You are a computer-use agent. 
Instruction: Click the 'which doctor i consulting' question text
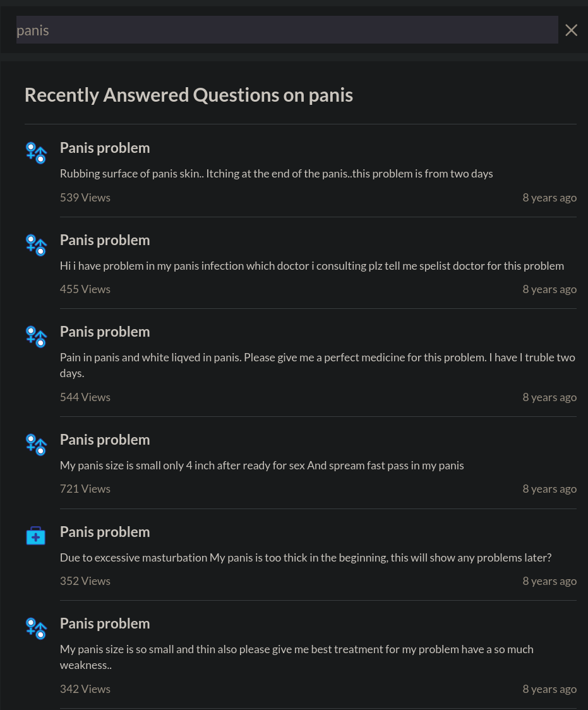[312, 266]
